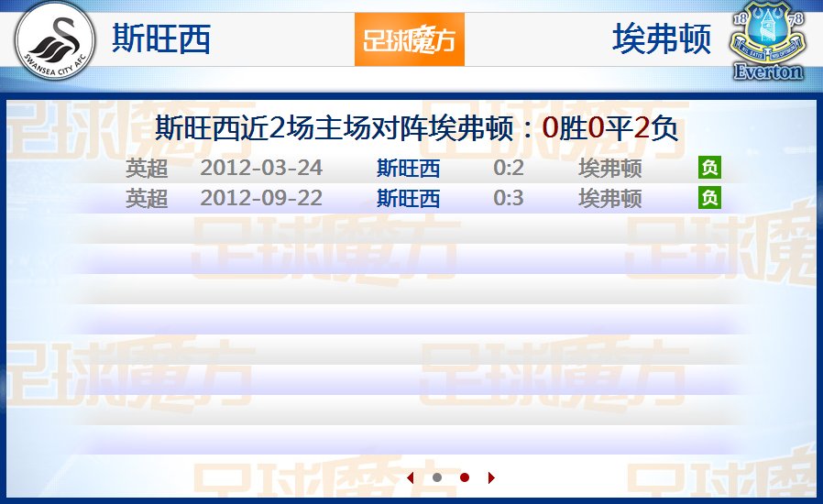Click the headline 斯旺西近2场主场对阵埃弗顿
Viewport: 823px width, 504px height.
coord(334,128)
